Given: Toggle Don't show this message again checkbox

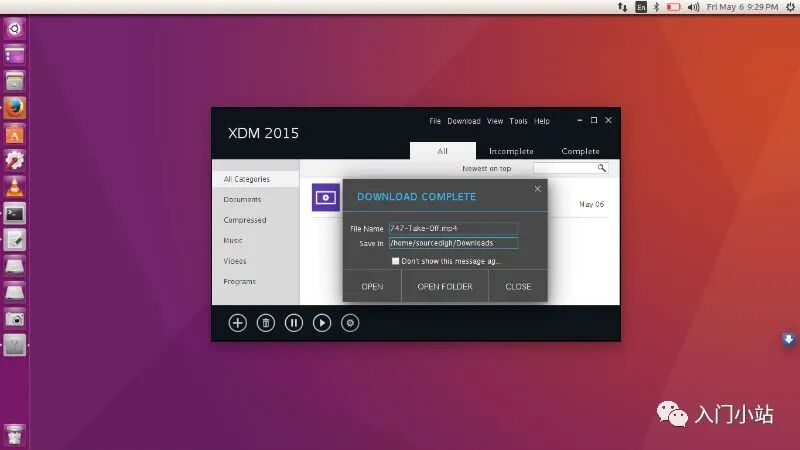Looking at the screenshot, I should coord(395,261).
